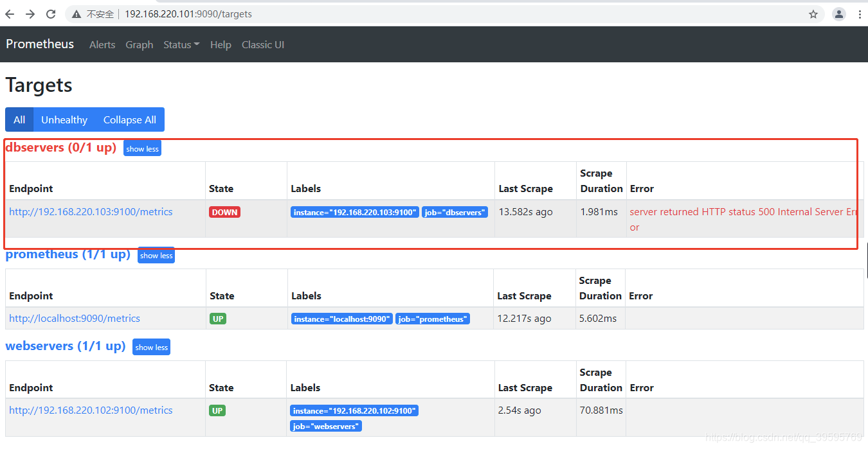Click Last Scrape header in prometheus table

tap(524, 296)
